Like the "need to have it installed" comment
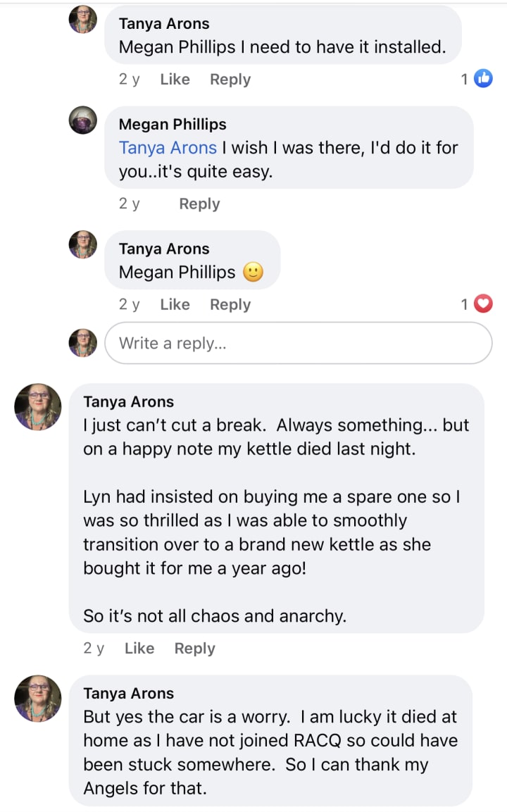507x812 pixels. tap(175, 80)
